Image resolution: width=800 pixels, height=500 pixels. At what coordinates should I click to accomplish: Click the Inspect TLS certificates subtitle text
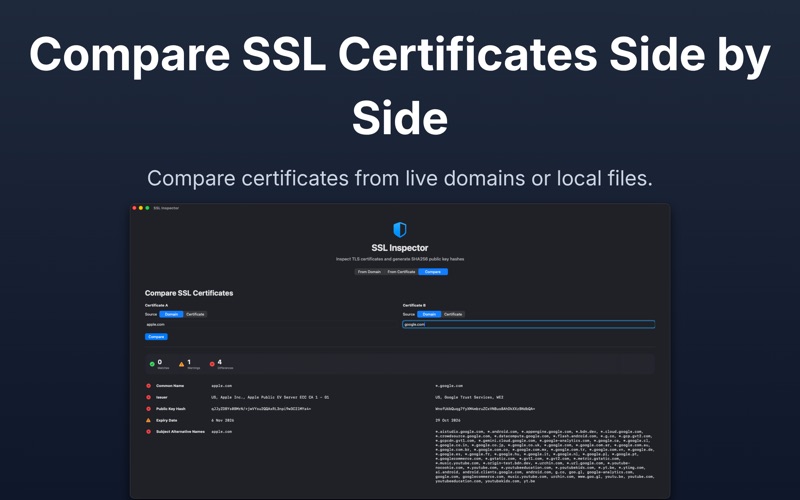pos(400,259)
